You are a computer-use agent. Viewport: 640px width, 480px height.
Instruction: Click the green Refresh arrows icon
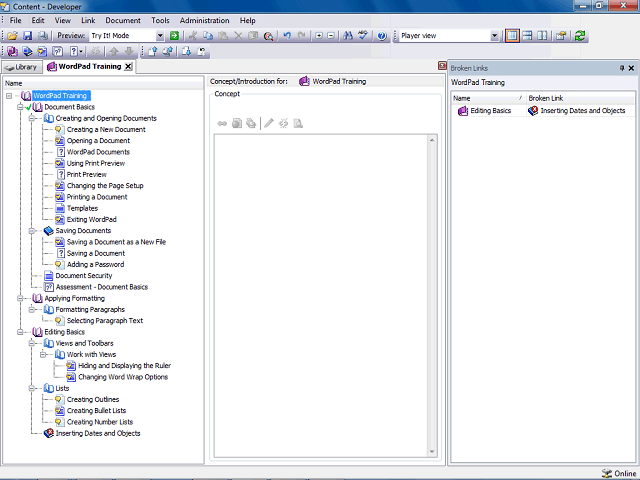pos(580,36)
